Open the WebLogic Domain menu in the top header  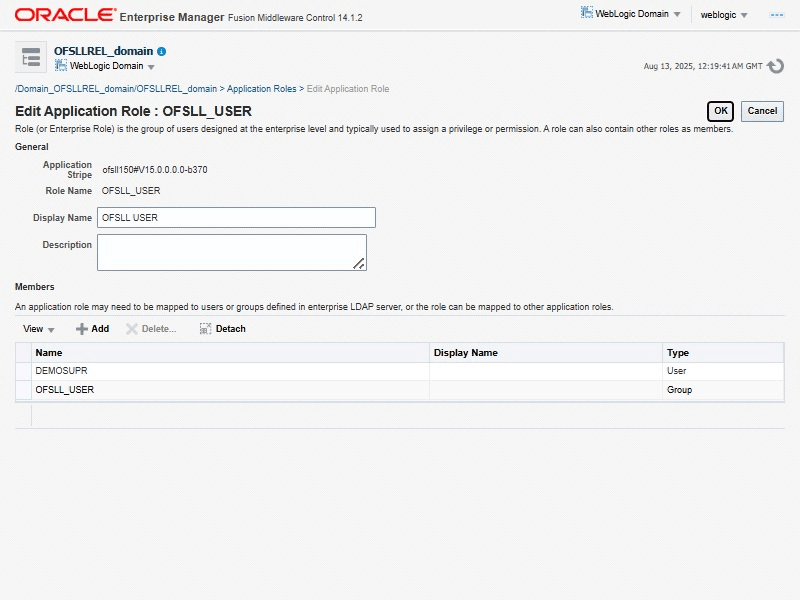coord(631,14)
